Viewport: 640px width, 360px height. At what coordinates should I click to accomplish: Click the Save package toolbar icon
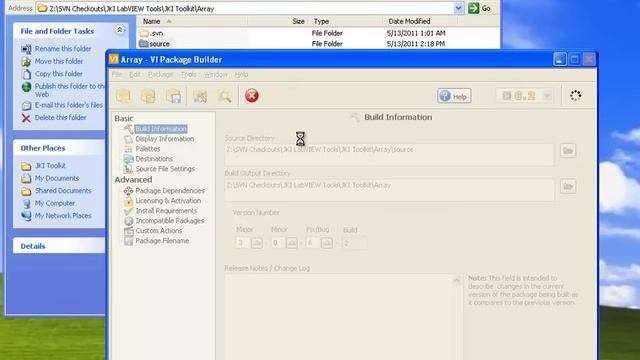pyautogui.click(x=174, y=96)
